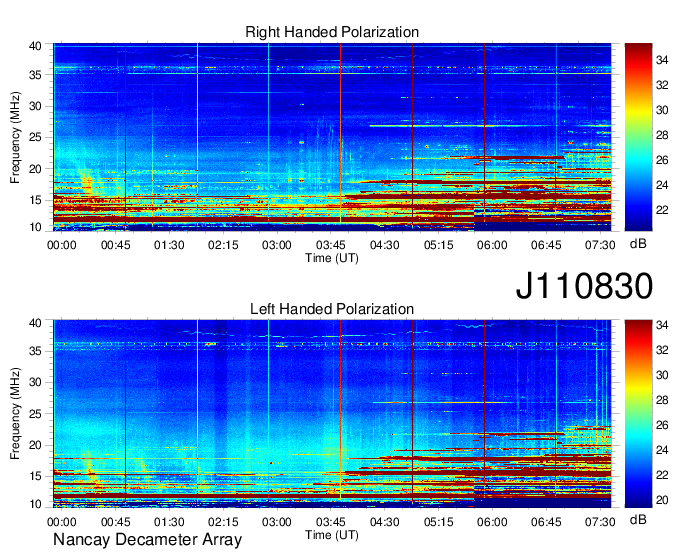Click the "22" value on Right Handed color bar

(662, 210)
